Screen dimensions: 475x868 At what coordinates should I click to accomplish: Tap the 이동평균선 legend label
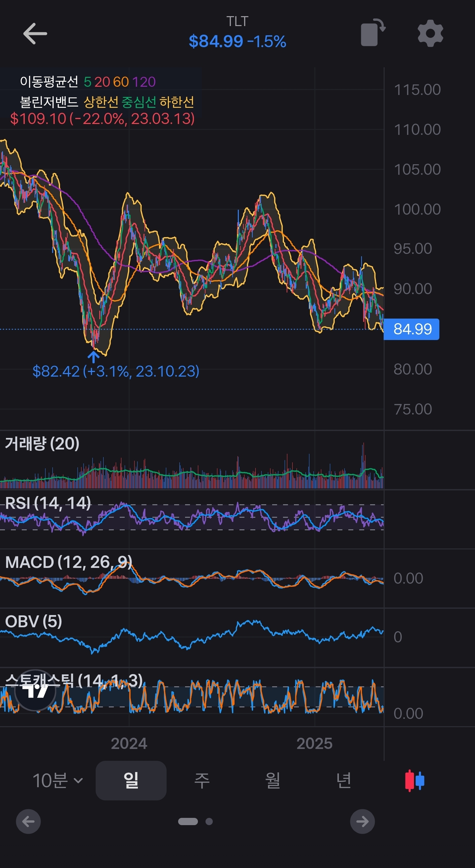49,81
